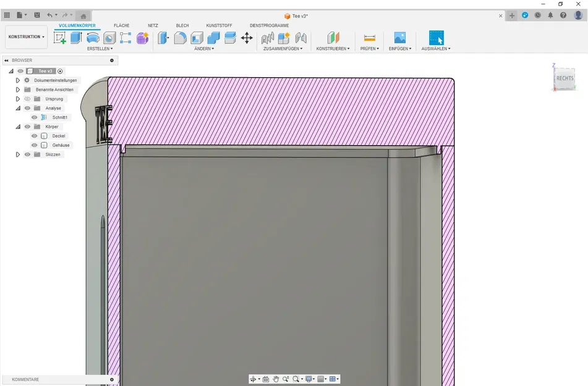
Task: Click the Hole tool icon
Action: click(109, 38)
